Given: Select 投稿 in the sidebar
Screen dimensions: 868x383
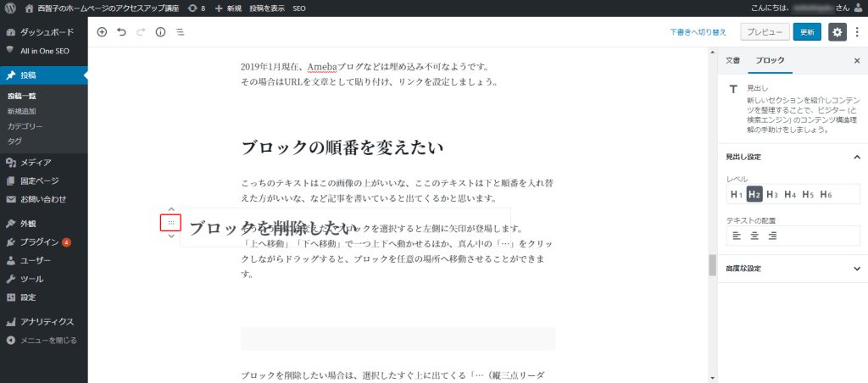Looking at the screenshot, I should tap(44, 75).
